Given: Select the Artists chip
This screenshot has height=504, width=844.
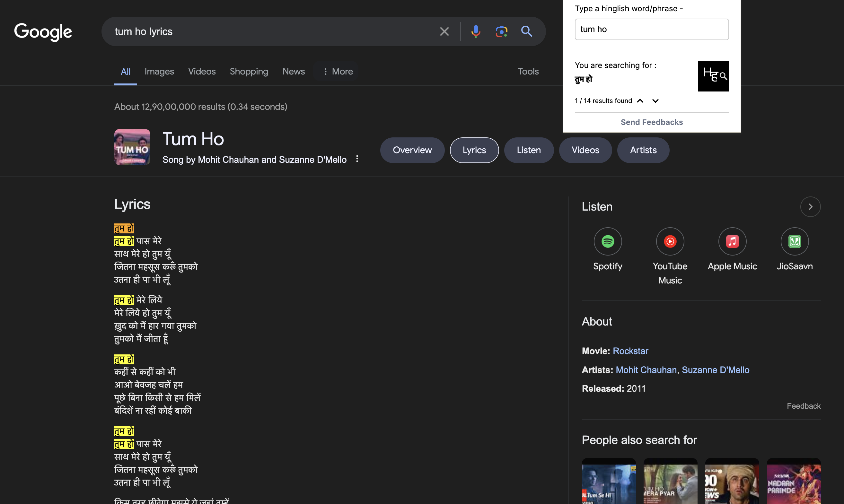Looking at the screenshot, I should (x=643, y=150).
